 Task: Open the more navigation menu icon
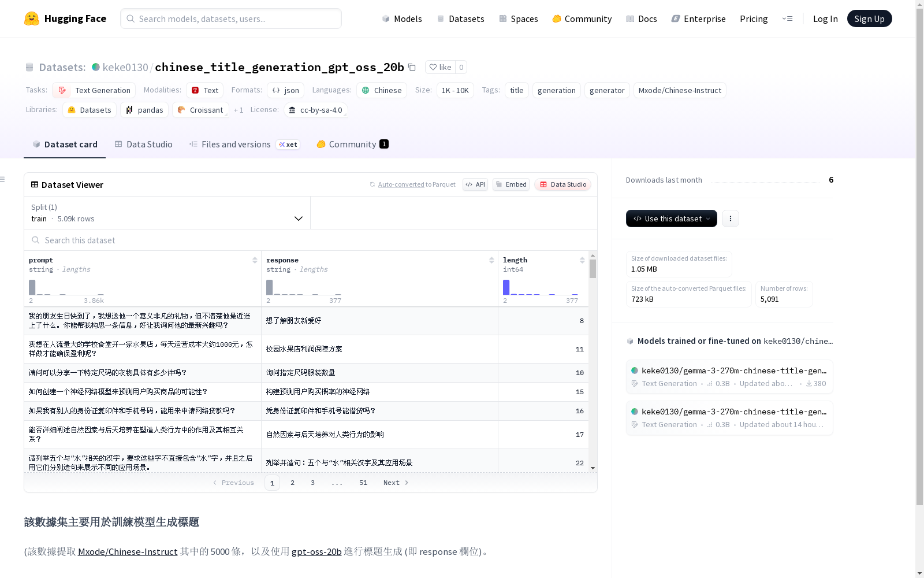pyautogui.click(x=787, y=18)
